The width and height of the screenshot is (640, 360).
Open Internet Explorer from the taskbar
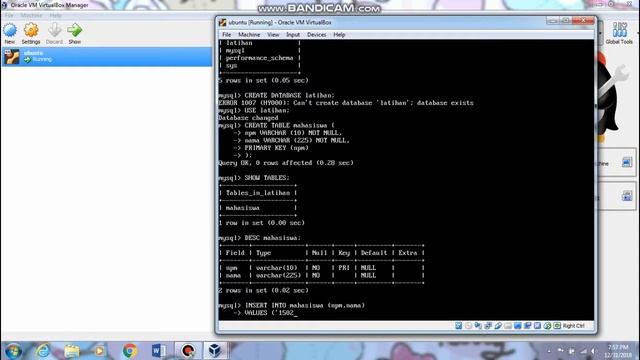[x=43, y=351]
